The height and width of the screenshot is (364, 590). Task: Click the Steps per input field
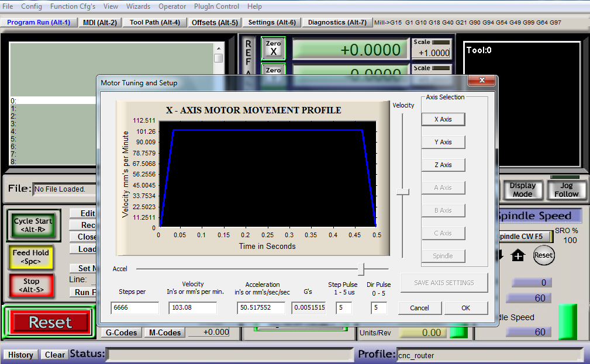point(134,308)
